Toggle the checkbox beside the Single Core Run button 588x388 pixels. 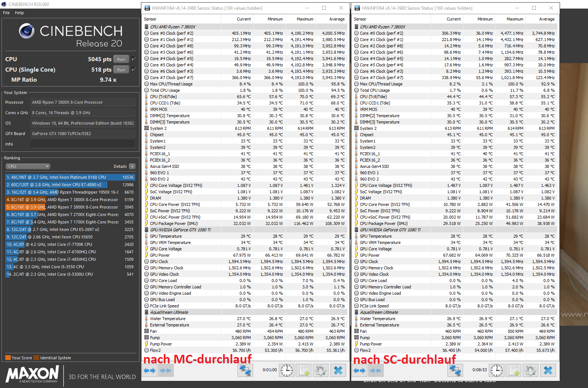(133, 69)
